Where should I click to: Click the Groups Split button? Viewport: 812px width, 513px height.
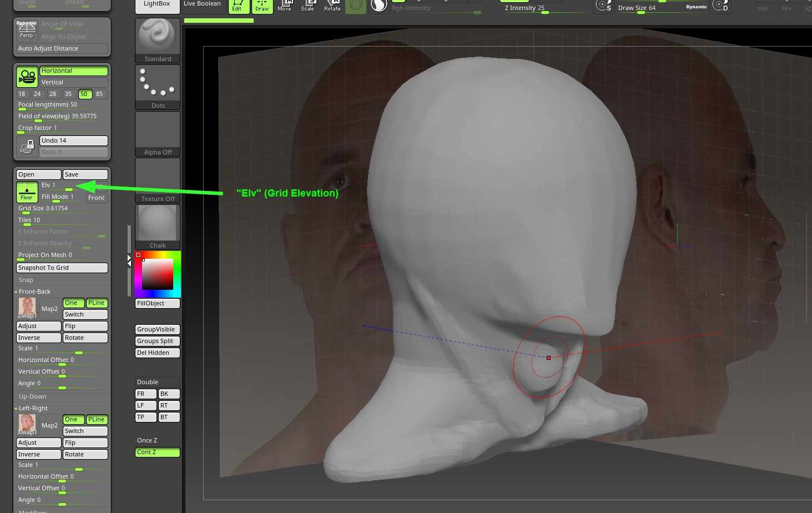coord(158,341)
